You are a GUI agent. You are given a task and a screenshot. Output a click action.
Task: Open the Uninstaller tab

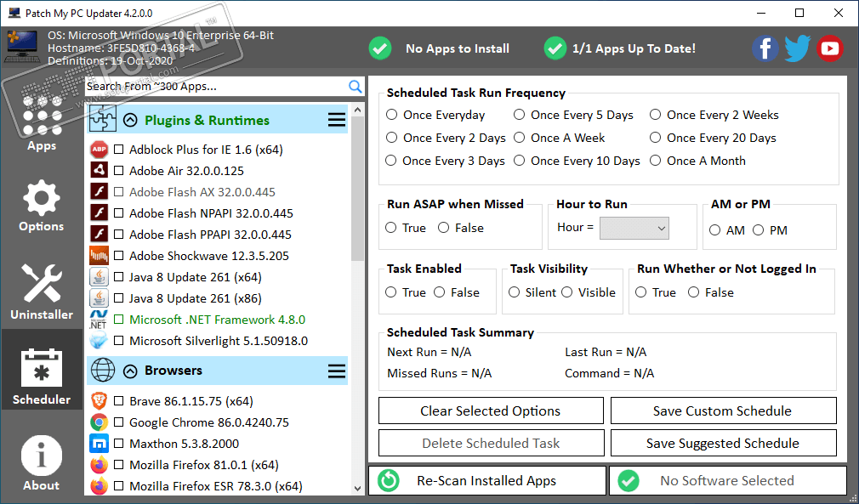[x=42, y=292]
